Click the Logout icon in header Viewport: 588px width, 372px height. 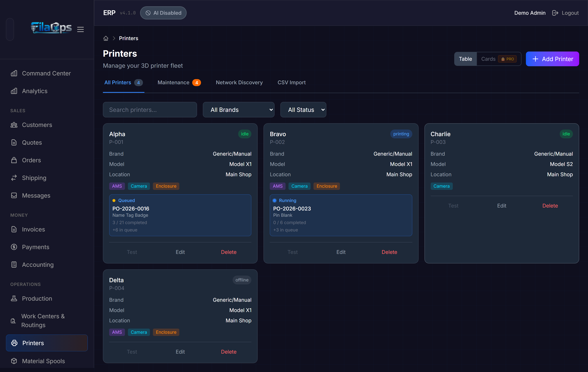coord(555,13)
